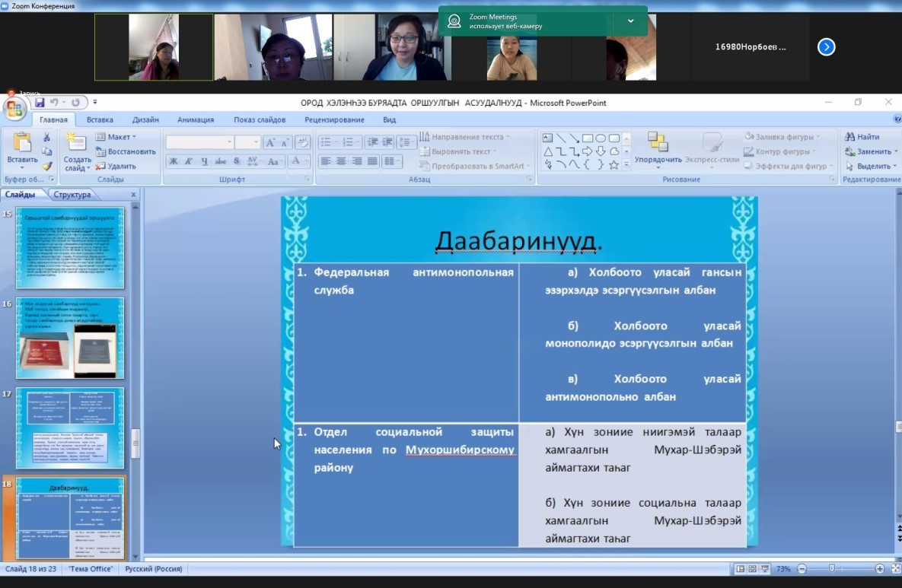Toggle bold (Ж) formatting
Viewport: 902px width, 588px height.
[174, 161]
